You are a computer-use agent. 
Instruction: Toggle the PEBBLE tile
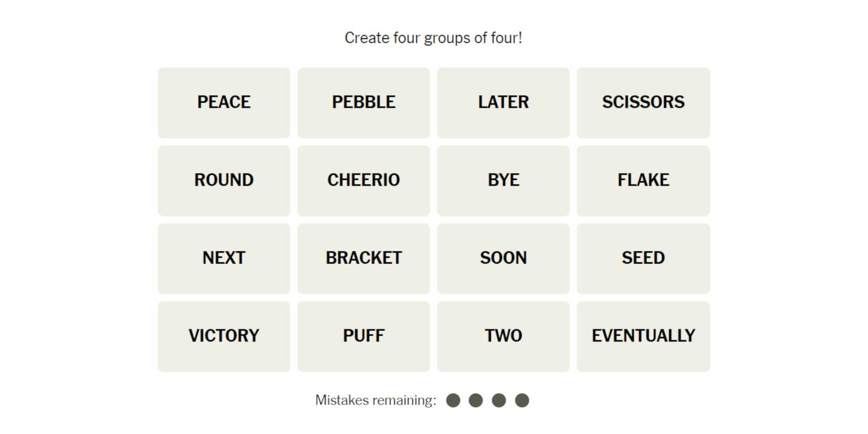(x=364, y=103)
